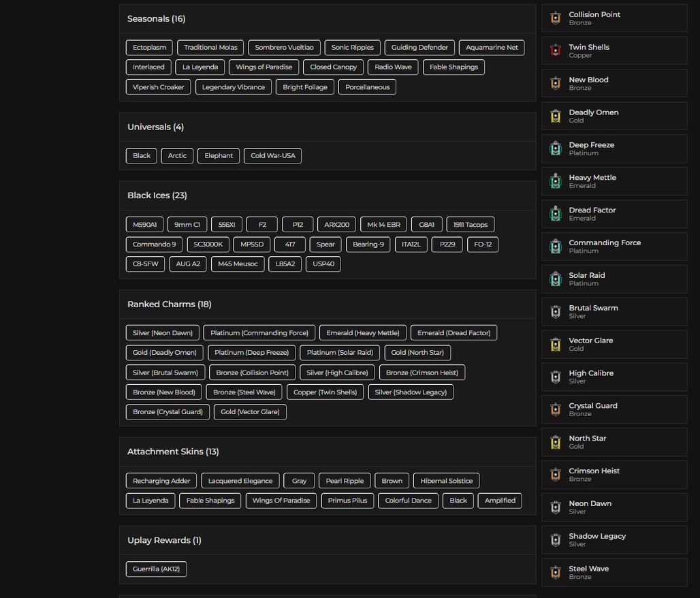Click the Universals (4) section header
This screenshot has height=598, width=700.
pyautogui.click(x=155, y=127)
